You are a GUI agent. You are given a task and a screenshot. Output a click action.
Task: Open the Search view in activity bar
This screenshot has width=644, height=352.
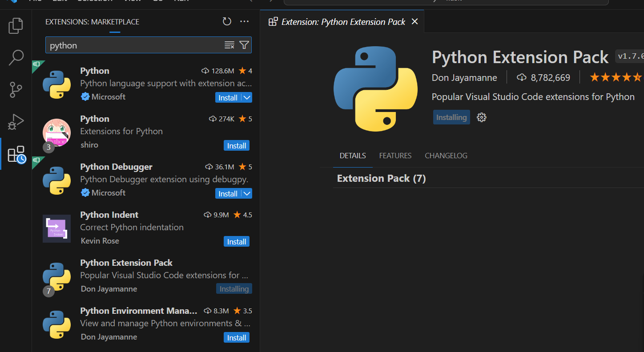tap(16, 58)
